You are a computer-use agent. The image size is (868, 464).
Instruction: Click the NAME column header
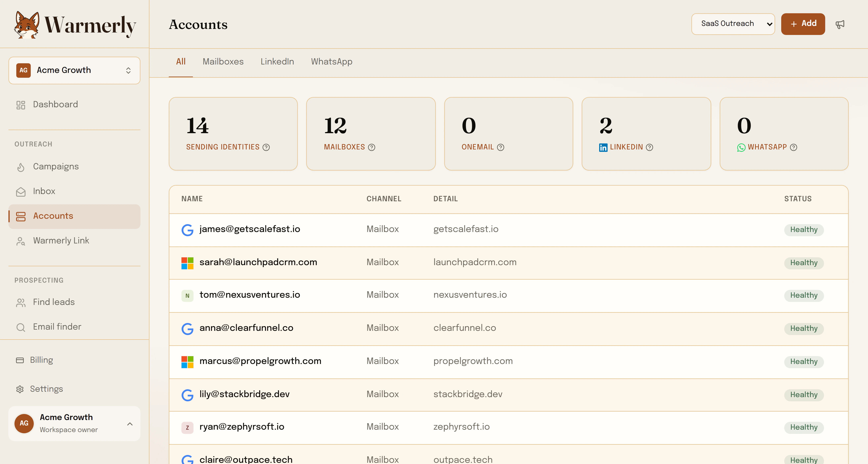[x=192, y=199]
